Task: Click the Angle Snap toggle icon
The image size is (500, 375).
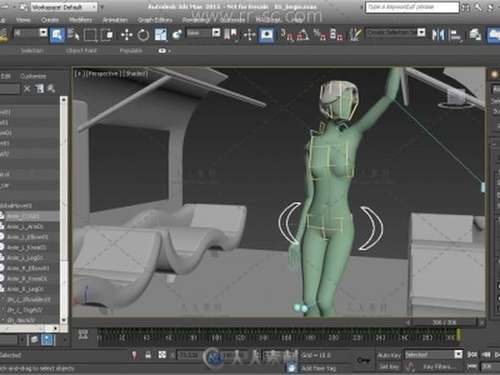Action: [303, 35]
